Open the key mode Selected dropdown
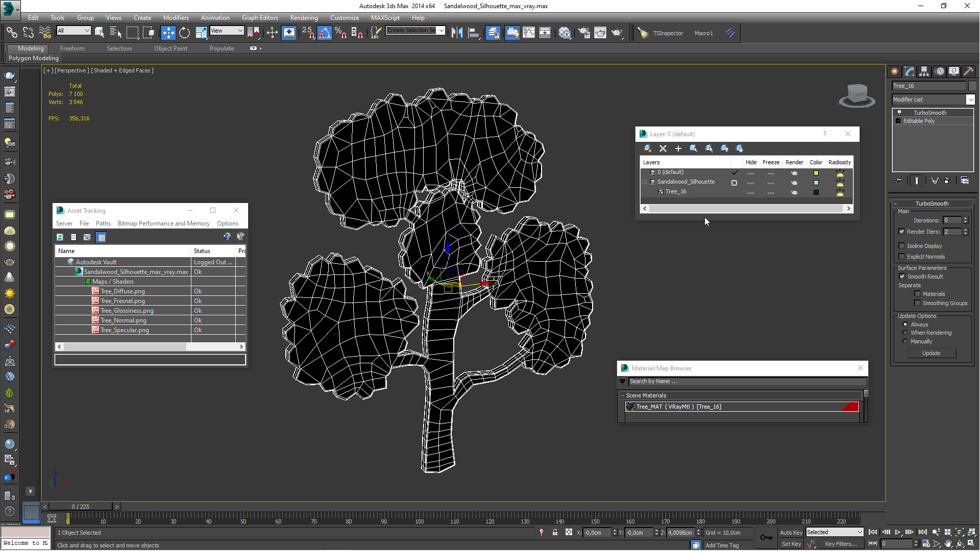 tap(860, 532)
